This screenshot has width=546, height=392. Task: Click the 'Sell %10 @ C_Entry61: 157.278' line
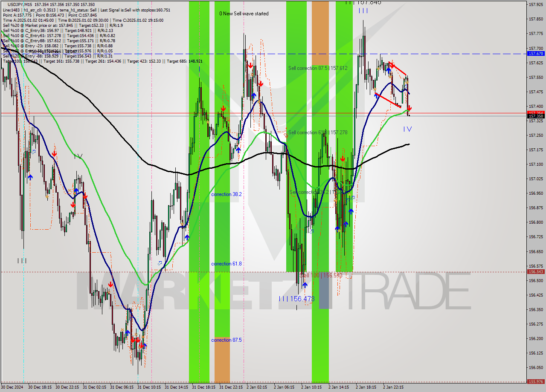(x=59, y=35)
